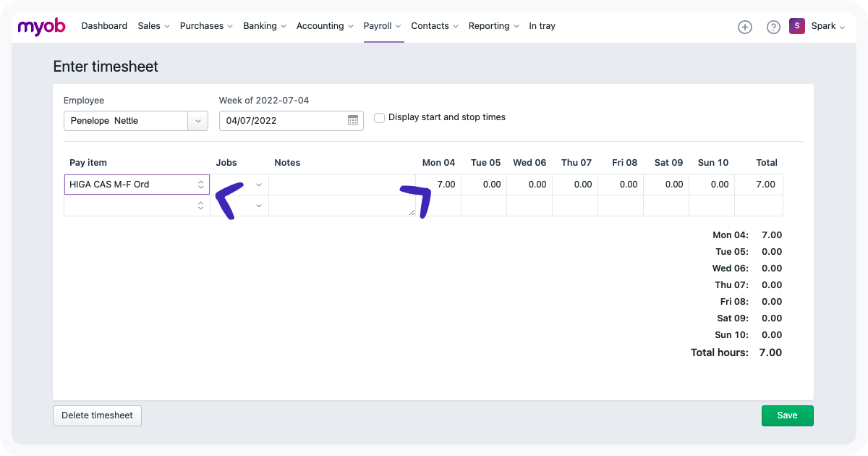This screenshot has height=456, width=868.
Task: Enable Display start and stop times
Action: pyautogui.click(x=379, y=117)
